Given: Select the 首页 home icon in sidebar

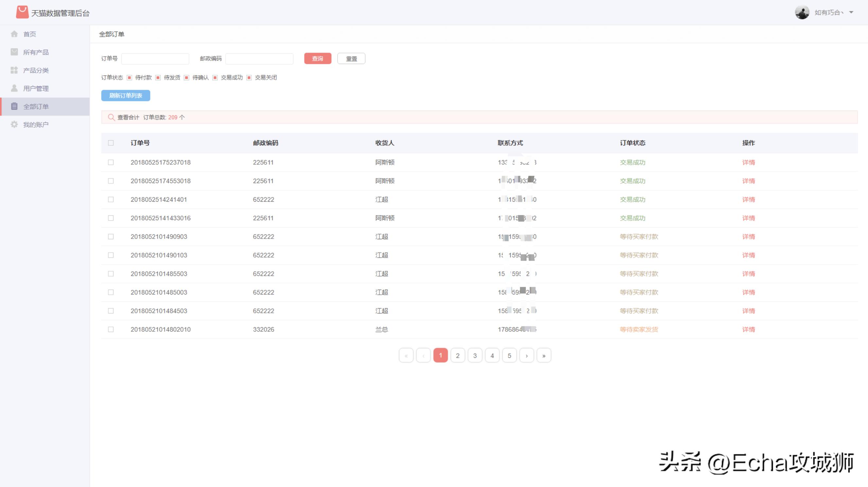Looking at the screenshot, I should (14, 34).
